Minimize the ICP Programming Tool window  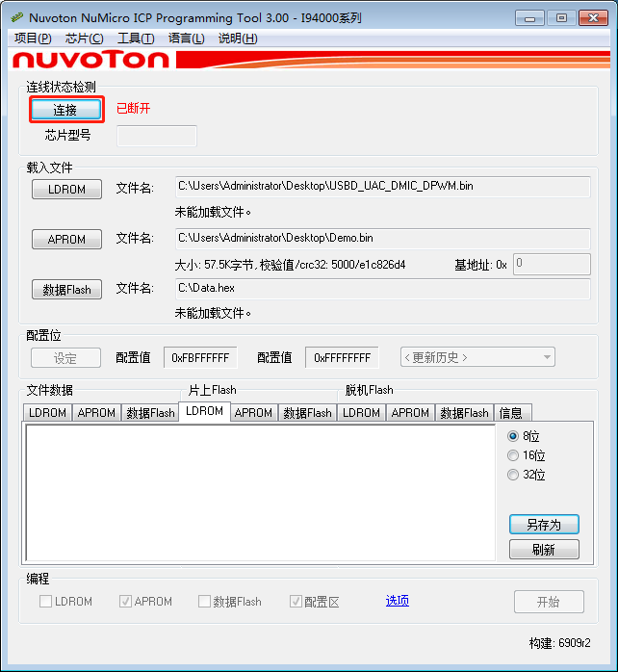(529, 18)
